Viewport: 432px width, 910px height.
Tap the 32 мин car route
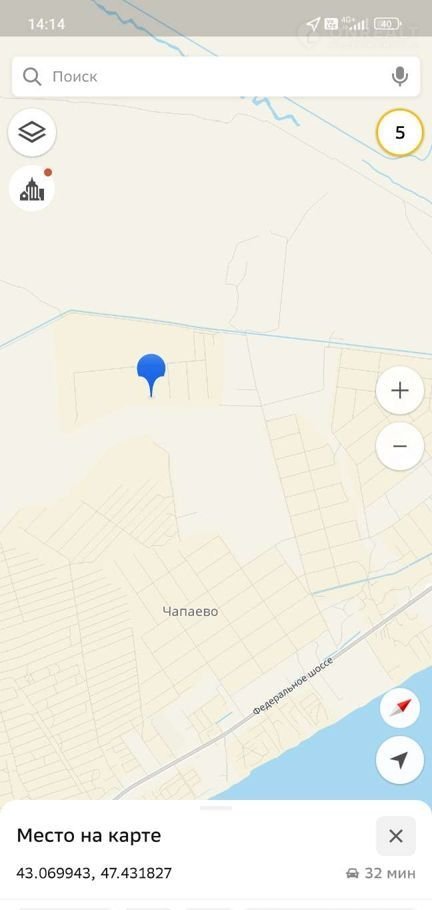(380, 873)
